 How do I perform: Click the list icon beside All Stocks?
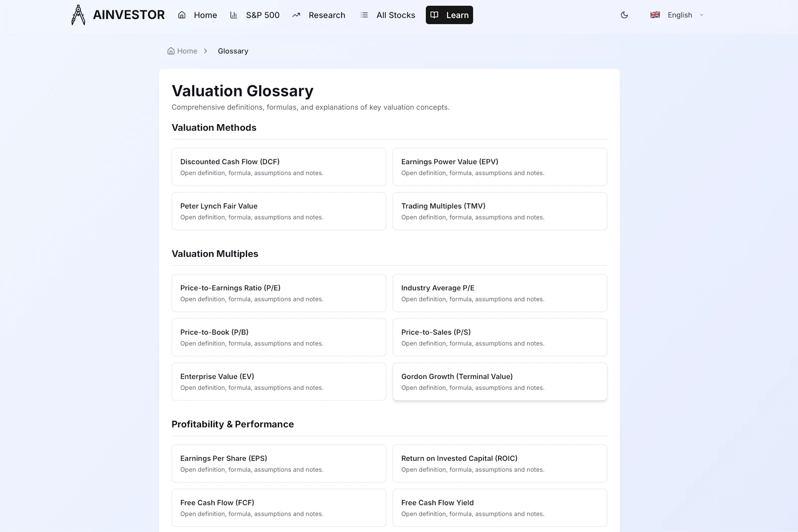pyautogui.click(x=364, y=15)
